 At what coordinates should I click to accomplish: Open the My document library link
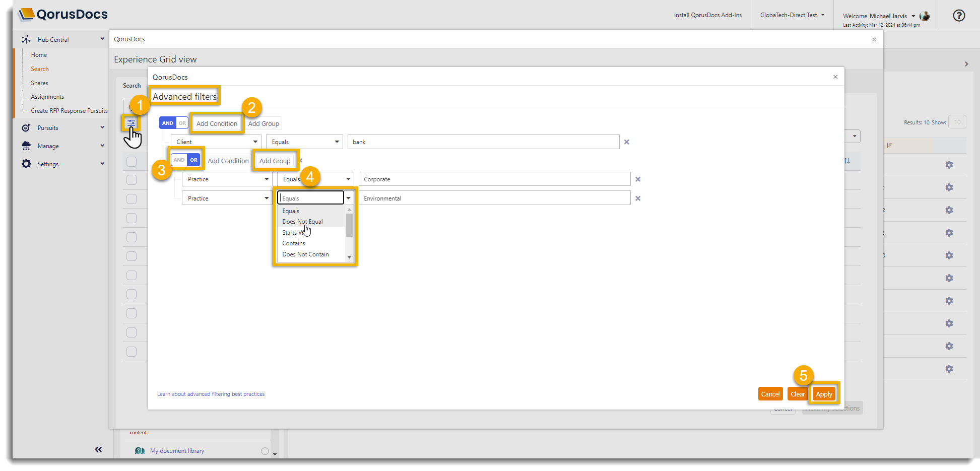177,451
